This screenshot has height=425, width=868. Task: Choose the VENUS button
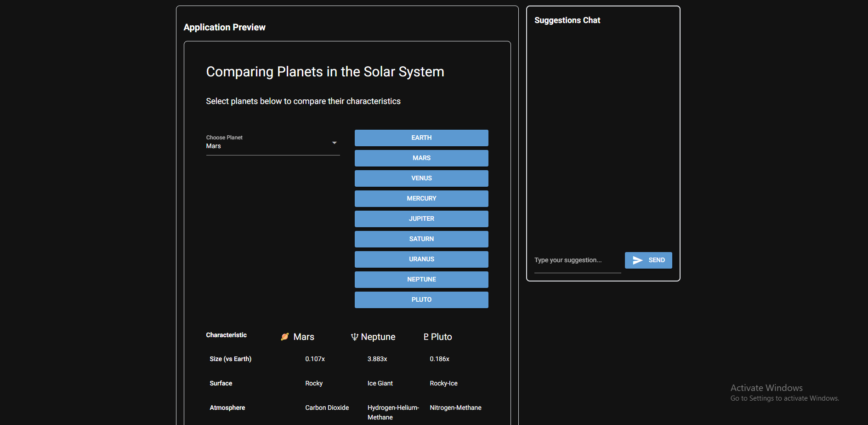[421, 178]
